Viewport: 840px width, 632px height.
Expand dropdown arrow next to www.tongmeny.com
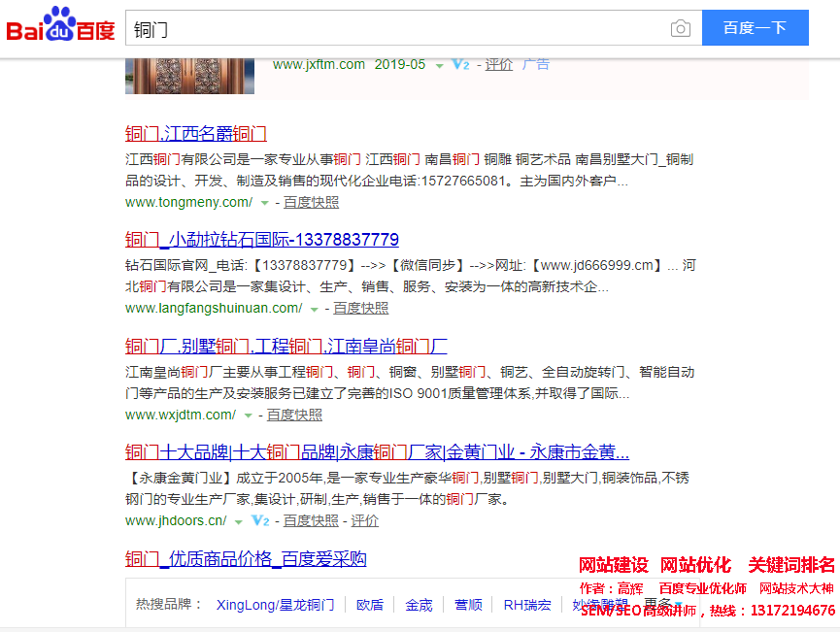click(264, 203)
